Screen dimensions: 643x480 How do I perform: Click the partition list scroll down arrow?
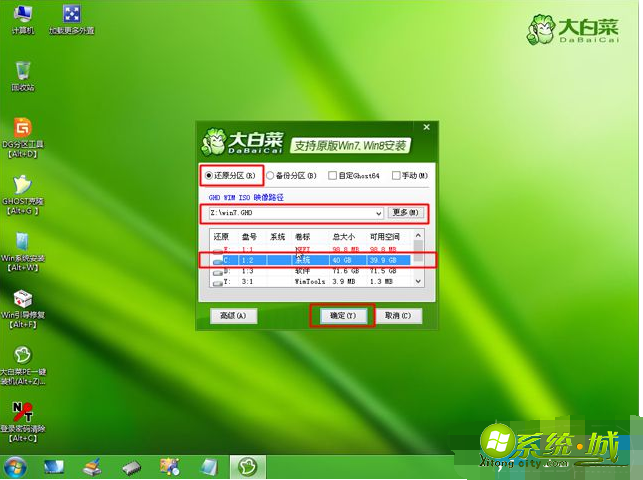pos(418,282)
